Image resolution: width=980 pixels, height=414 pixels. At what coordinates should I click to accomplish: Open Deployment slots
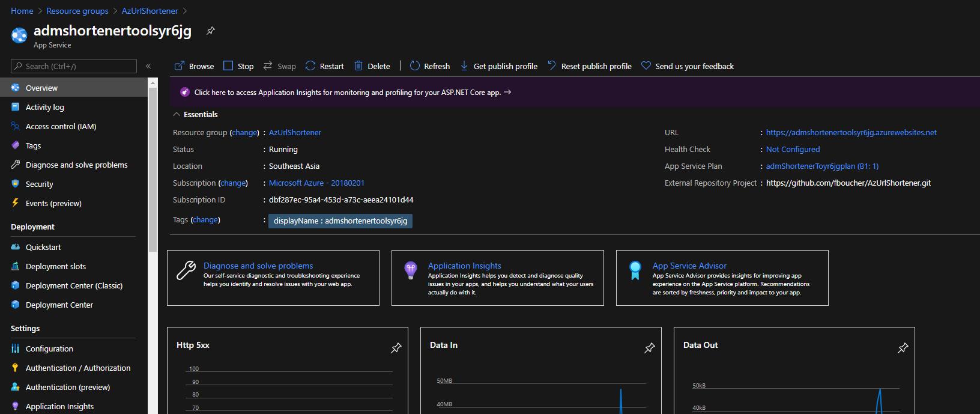coord(74,266)
